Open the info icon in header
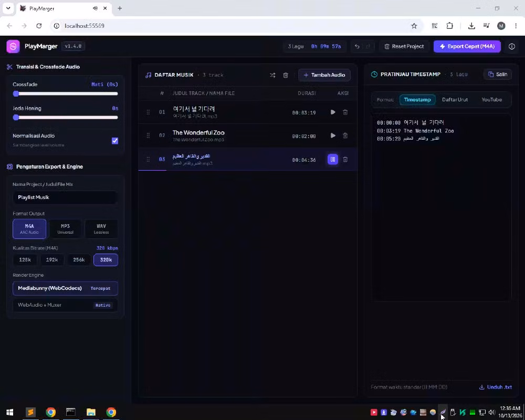 coord(511,47)
